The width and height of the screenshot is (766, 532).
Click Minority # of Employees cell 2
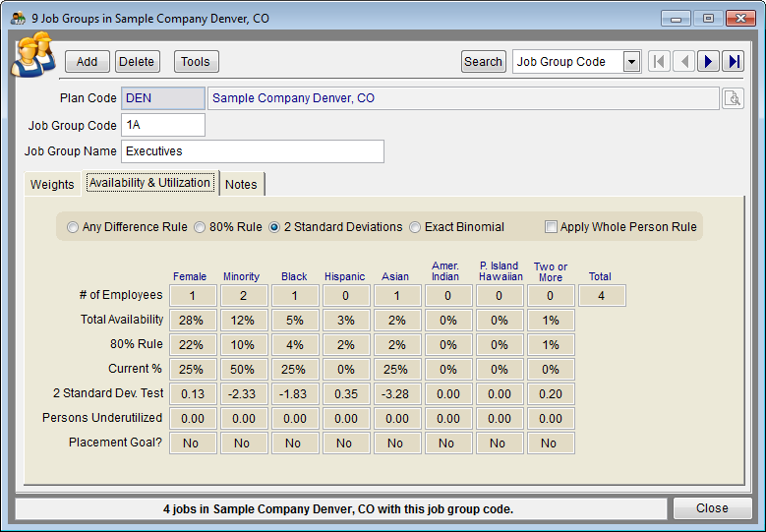[244, 296]
